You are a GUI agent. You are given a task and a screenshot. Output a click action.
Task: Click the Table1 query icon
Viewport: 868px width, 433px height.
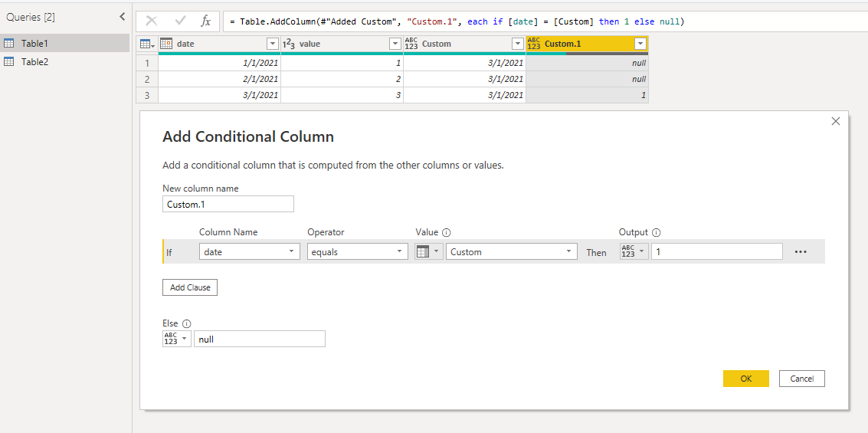pos(9,43)
